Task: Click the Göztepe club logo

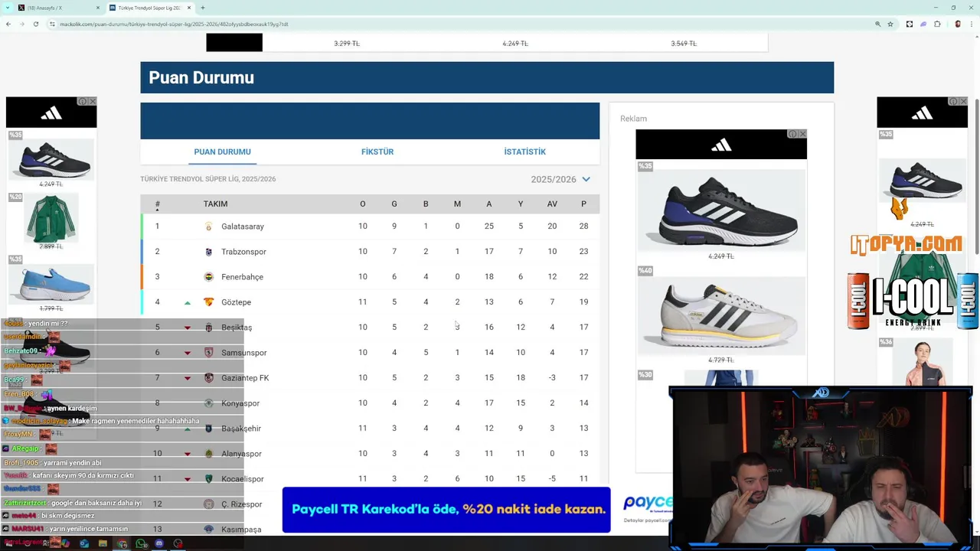Action: (x=208, y=302)
